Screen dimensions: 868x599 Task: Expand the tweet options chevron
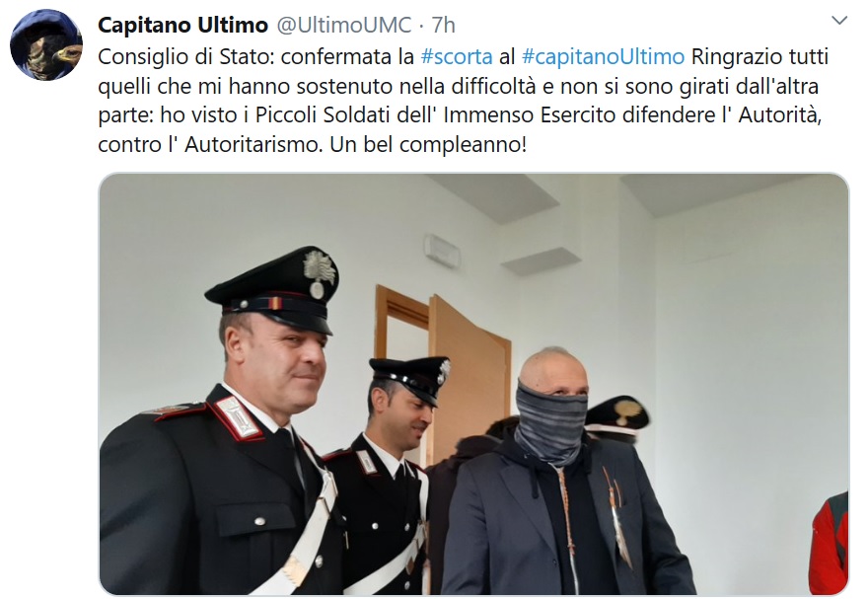[839, 21]
